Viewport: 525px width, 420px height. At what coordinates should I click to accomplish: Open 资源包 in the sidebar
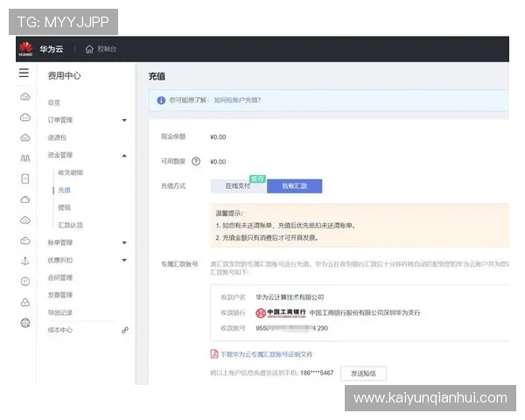(57, 137)
